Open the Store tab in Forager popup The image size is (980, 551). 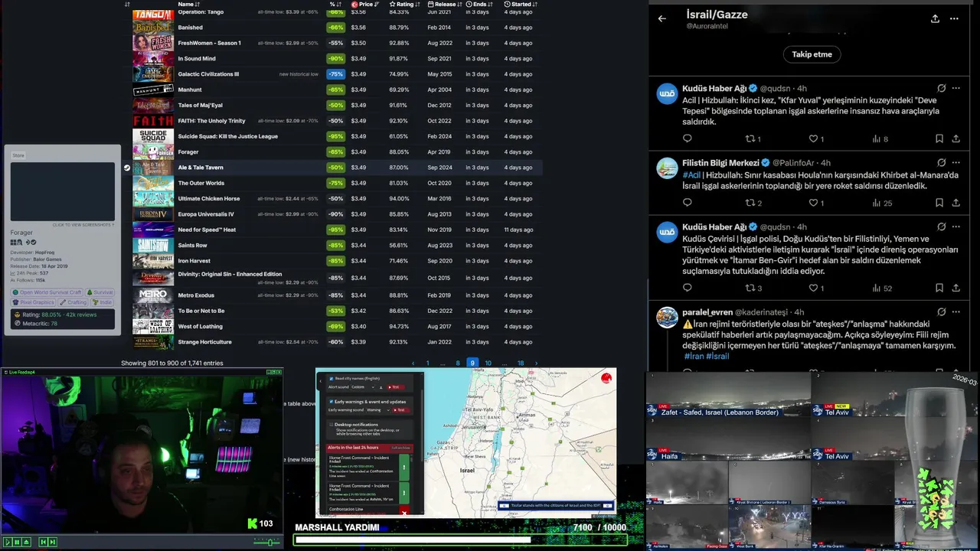tap(18, 155)
